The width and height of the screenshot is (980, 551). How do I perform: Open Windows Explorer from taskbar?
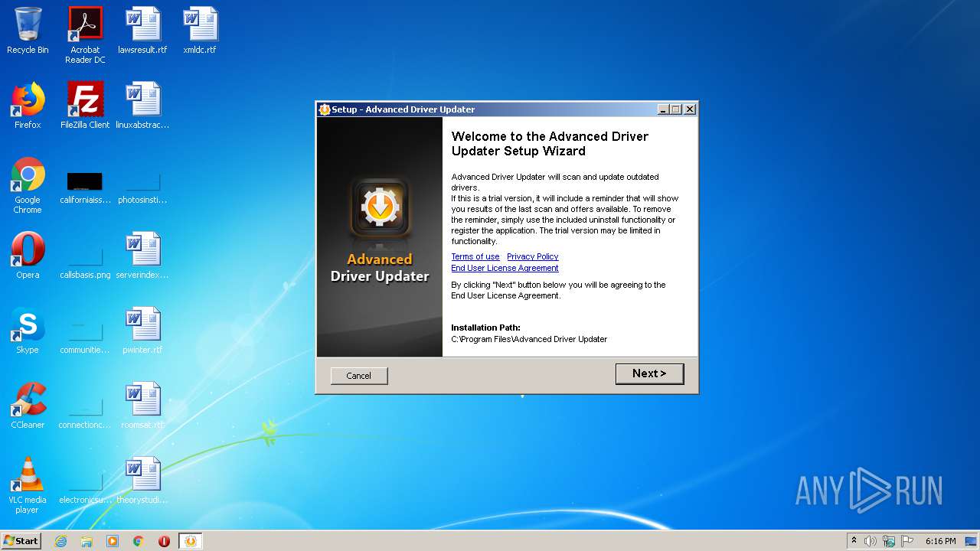(87, 541)
